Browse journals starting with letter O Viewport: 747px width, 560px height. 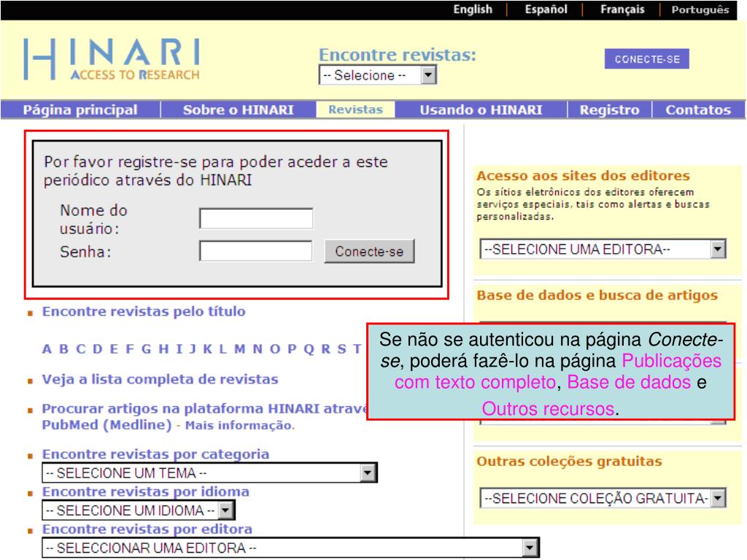(275, 349)
